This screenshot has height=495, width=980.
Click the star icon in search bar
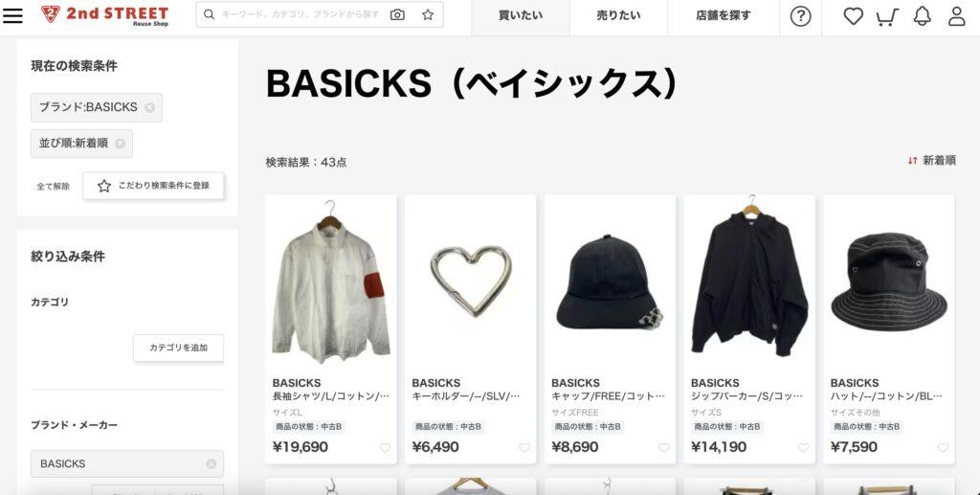(x=428, y=14)
